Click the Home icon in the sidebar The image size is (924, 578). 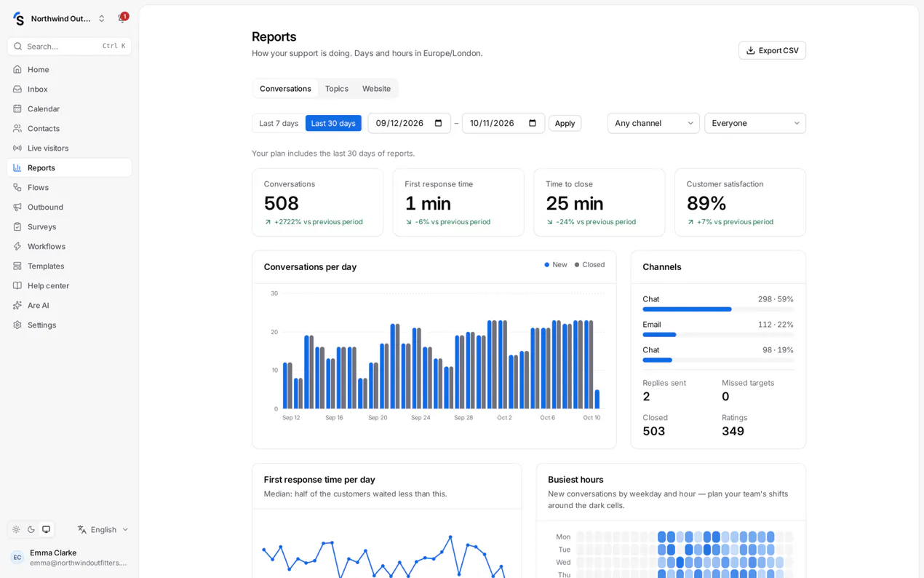tap(17, 69)
